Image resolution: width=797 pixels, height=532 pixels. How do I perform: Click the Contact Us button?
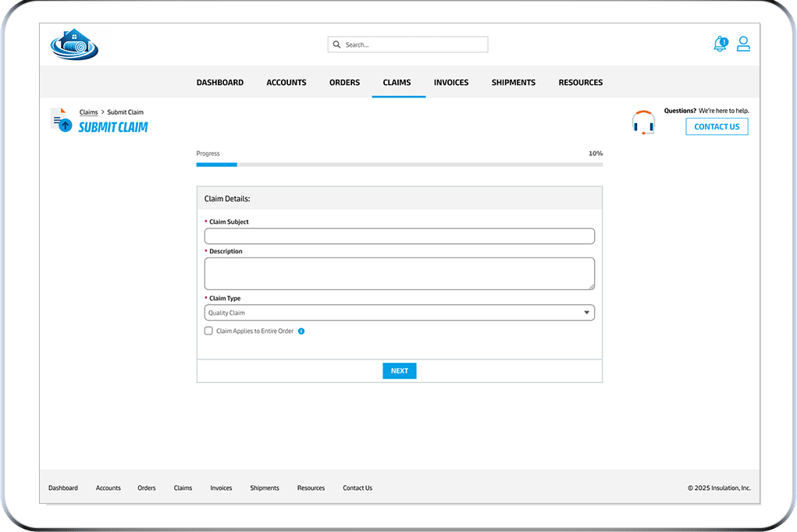pyautogui.click(x=717, y=126)
